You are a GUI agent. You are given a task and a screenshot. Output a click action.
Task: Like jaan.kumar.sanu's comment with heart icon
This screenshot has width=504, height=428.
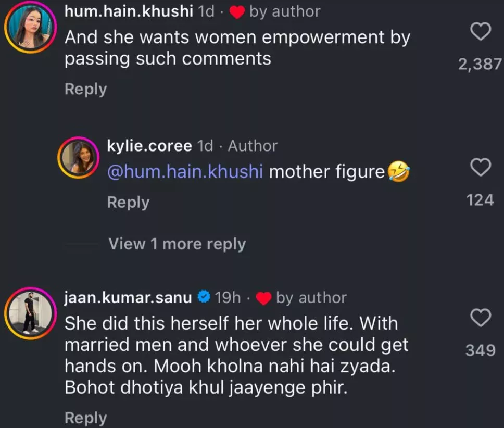point(481,317)
